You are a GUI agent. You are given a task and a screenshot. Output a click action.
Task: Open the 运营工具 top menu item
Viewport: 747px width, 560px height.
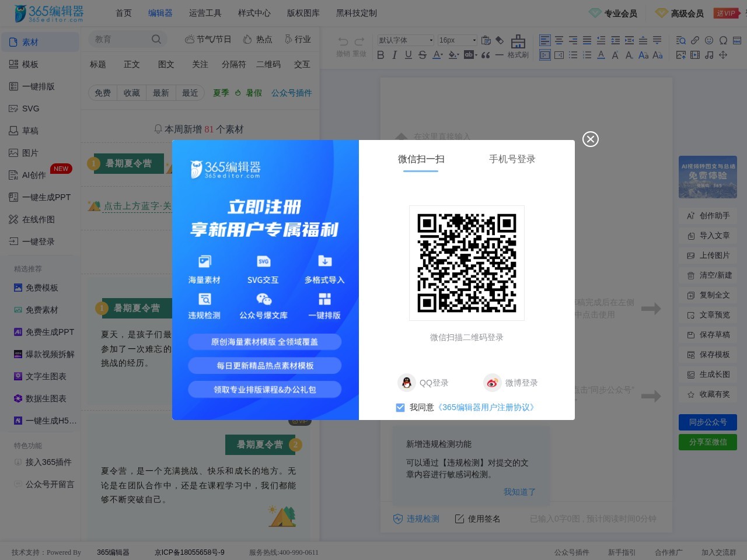point(205,13)
